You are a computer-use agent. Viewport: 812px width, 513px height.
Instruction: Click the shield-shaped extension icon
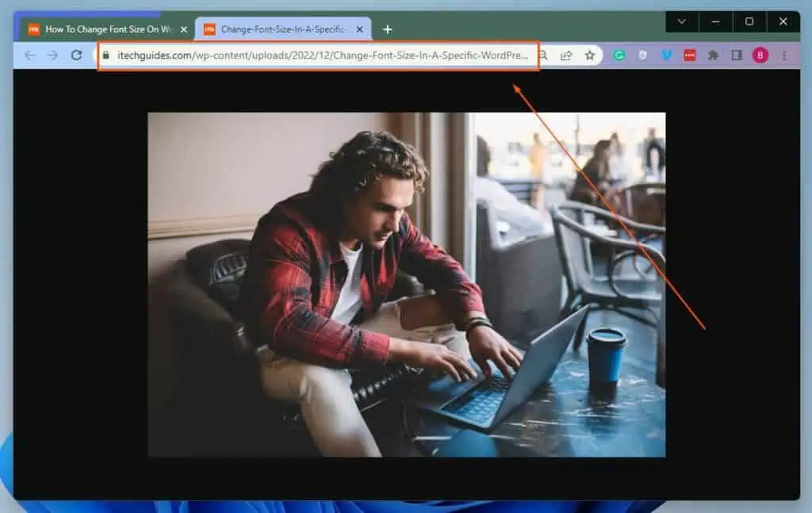(642, 56)
